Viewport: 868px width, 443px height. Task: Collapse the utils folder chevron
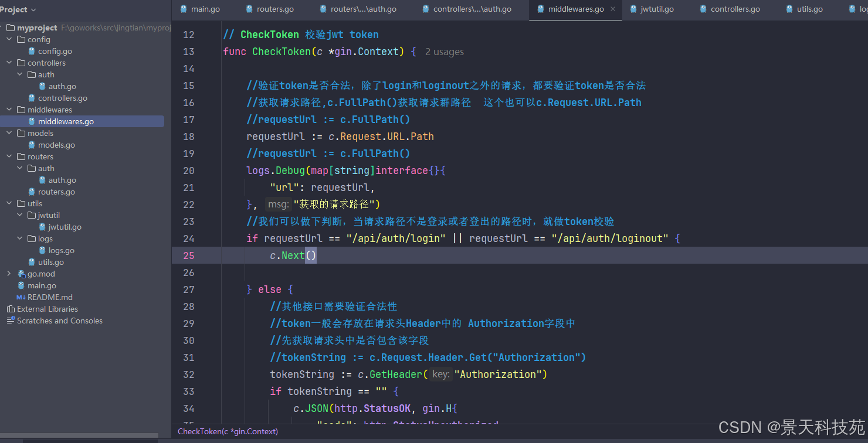[x=9, y=203]
